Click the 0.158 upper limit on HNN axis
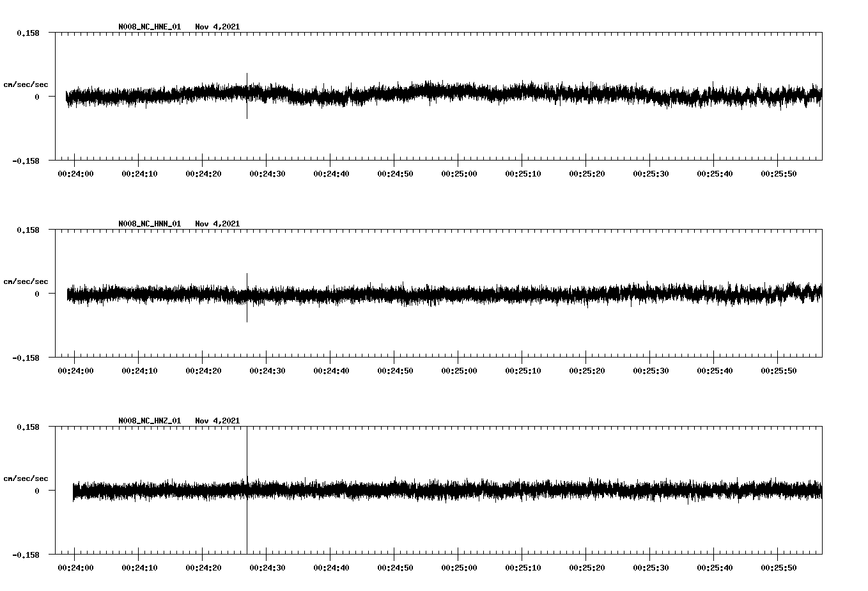 (x=27, y=230)
